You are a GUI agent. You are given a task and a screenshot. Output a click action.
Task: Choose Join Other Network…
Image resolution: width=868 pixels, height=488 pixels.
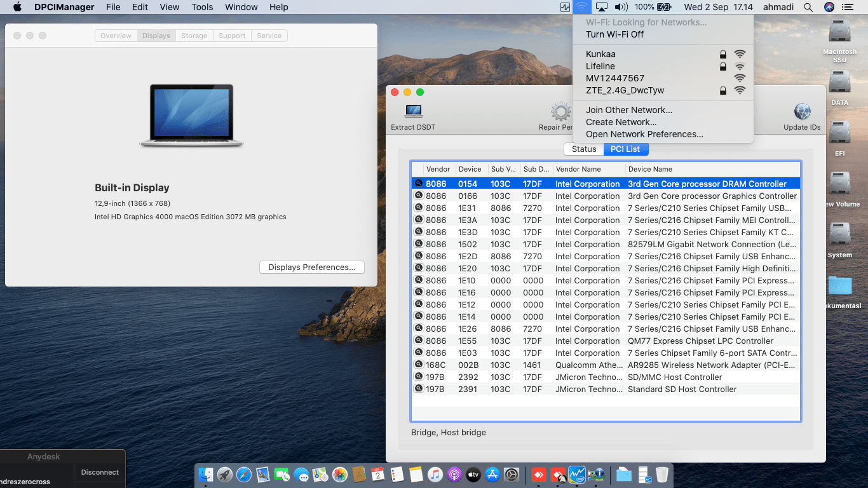(x=663, y=110)
